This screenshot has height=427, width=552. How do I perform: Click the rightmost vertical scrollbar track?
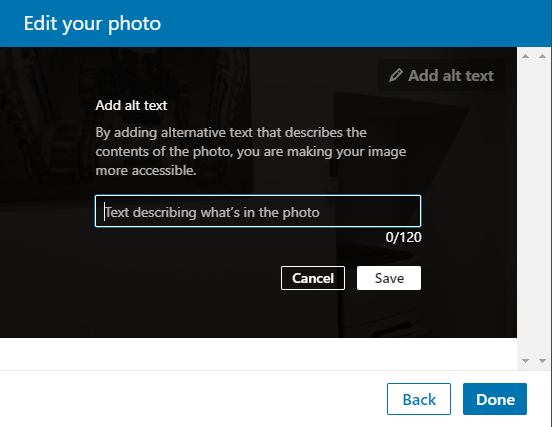(542, 208)
